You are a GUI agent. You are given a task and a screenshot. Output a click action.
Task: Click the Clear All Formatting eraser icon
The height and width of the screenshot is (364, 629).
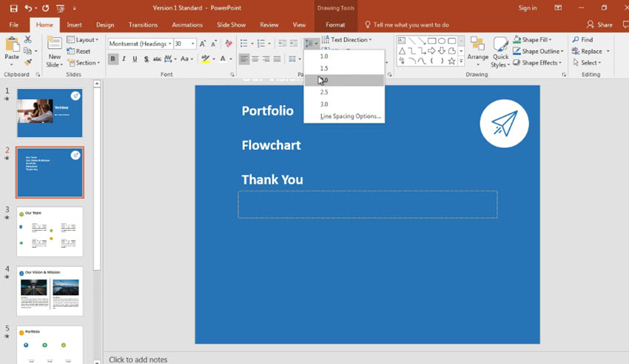[x=229, y=44]
